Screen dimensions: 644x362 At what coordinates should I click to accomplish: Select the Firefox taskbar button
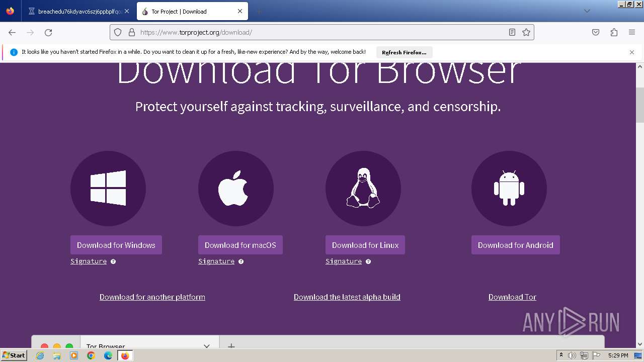125,355
